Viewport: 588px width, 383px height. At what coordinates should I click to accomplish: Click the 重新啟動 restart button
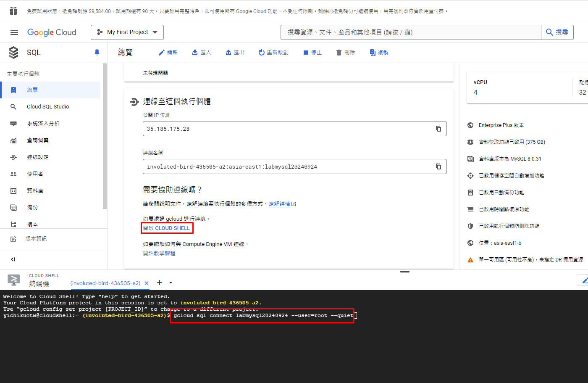273,53
